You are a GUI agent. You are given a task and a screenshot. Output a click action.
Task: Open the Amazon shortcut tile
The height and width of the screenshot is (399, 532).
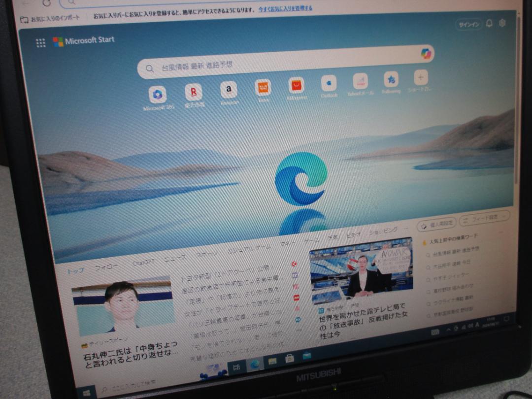click(x=229, y=89)
